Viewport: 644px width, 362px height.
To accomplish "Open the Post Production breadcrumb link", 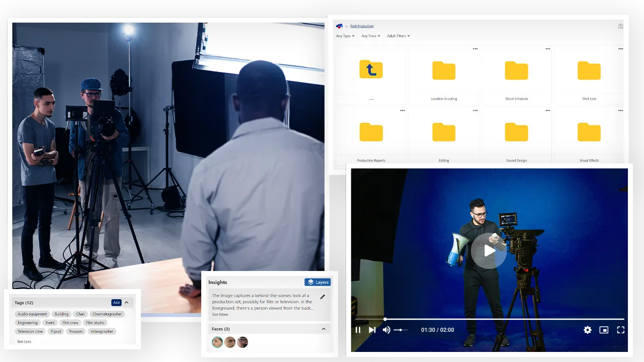I will pyautogui.click(x=363, y=26).
